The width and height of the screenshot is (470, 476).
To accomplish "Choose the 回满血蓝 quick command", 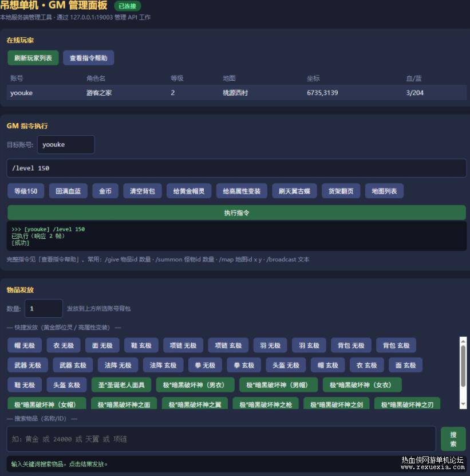I will tap(68, 191).
